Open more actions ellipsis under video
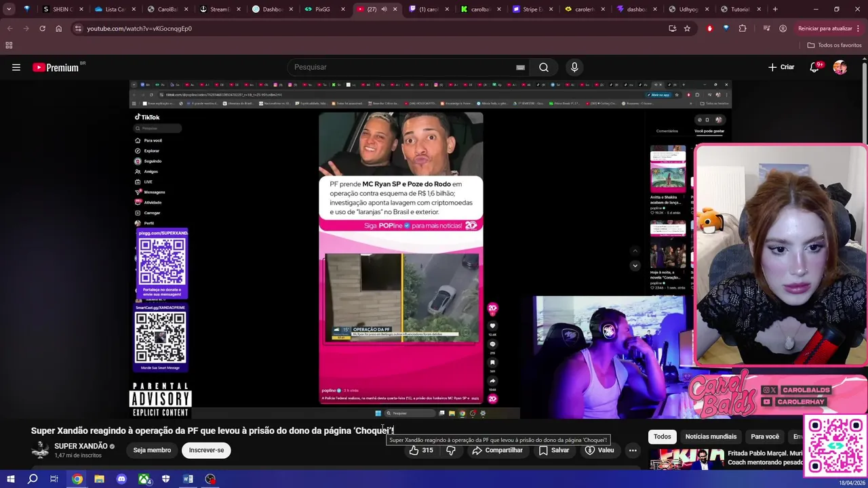 pos(633,450)
